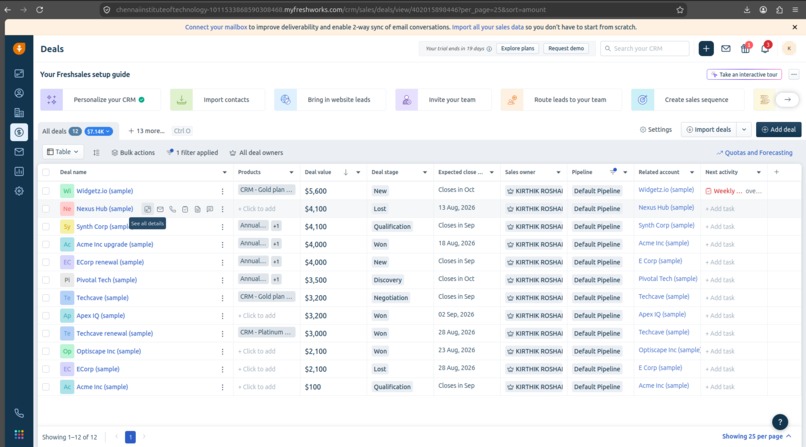Open the Deal stage column dropdown arrow

tap(425, 172)
